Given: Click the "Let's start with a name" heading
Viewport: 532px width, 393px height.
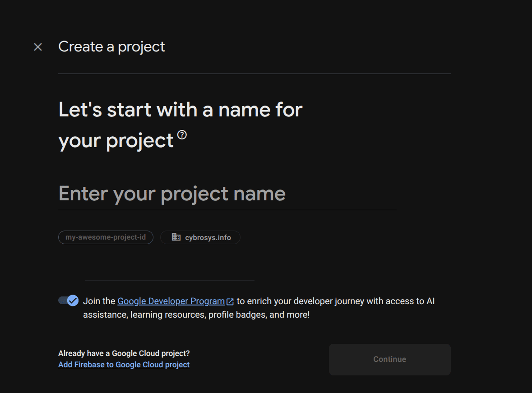Looking at the screenshot, I should point(180,110).
